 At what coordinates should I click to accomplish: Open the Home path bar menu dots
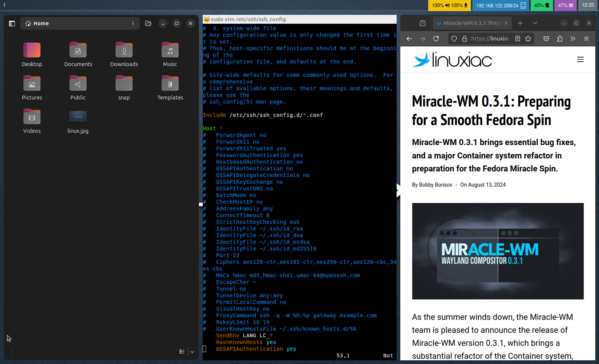133,23
